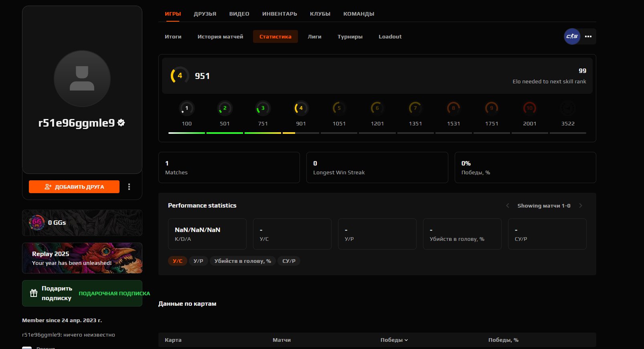This screenshot has height=349, width=644.
Task: Sort table by Победы column arrow
Action: pyautogui.click(x=406, y=340)
